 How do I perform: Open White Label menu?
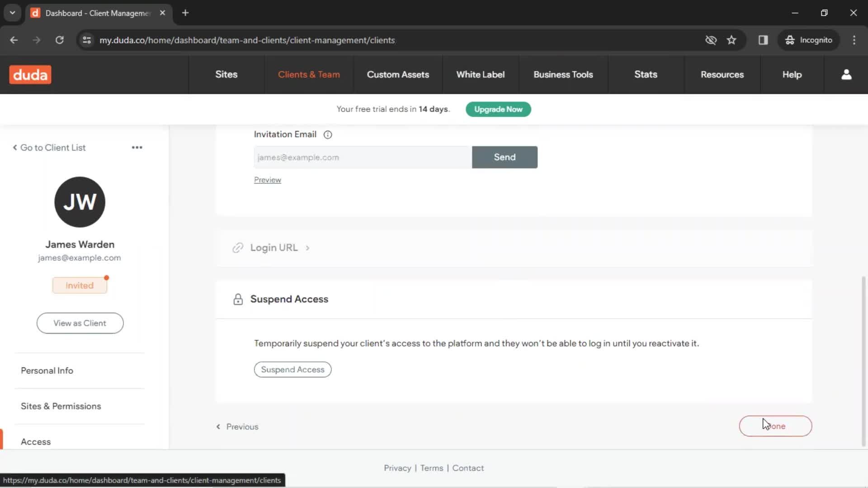point(480,75)
